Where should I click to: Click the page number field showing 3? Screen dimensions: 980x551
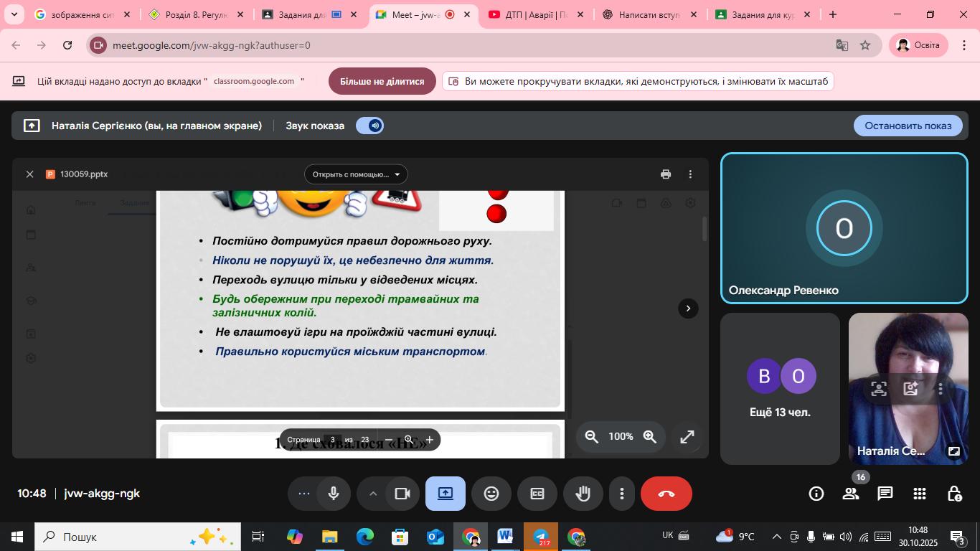pyautogui.click(x=332, y=440)
